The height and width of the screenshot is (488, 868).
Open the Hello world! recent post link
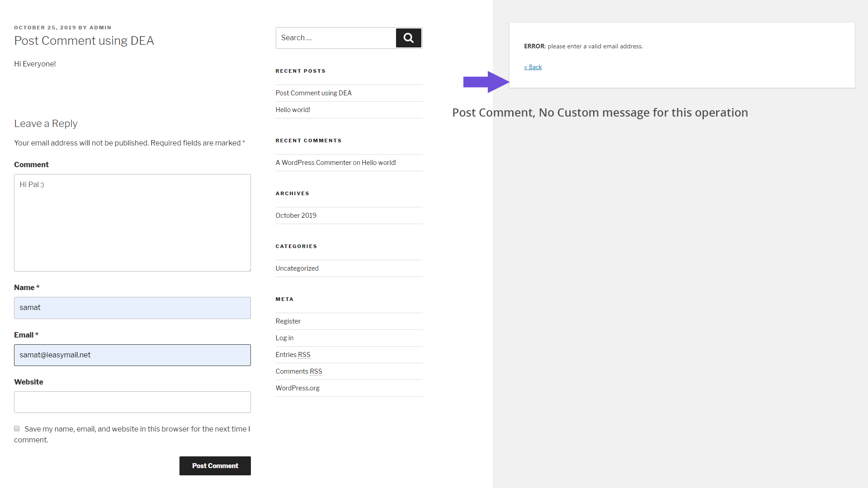[293, 110]
